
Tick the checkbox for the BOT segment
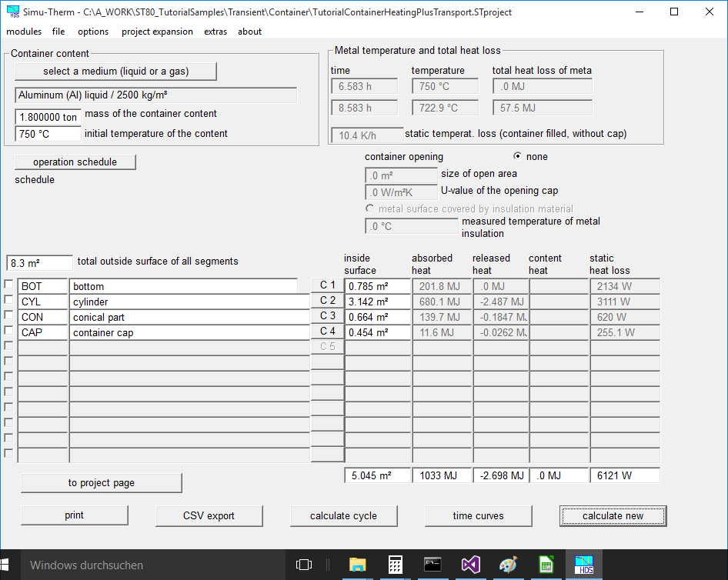pos(8,285)
